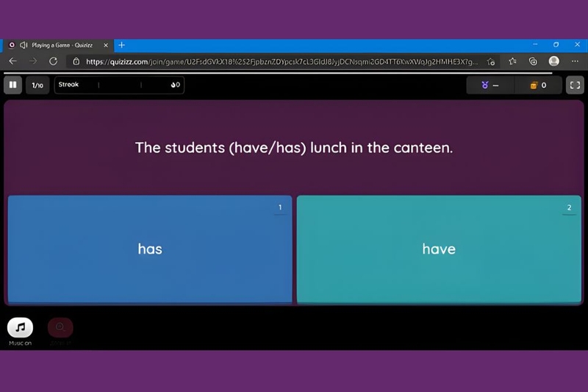Click the 1/10 question counter
Screen dimensions: 588x392
(x=37, y=85)
